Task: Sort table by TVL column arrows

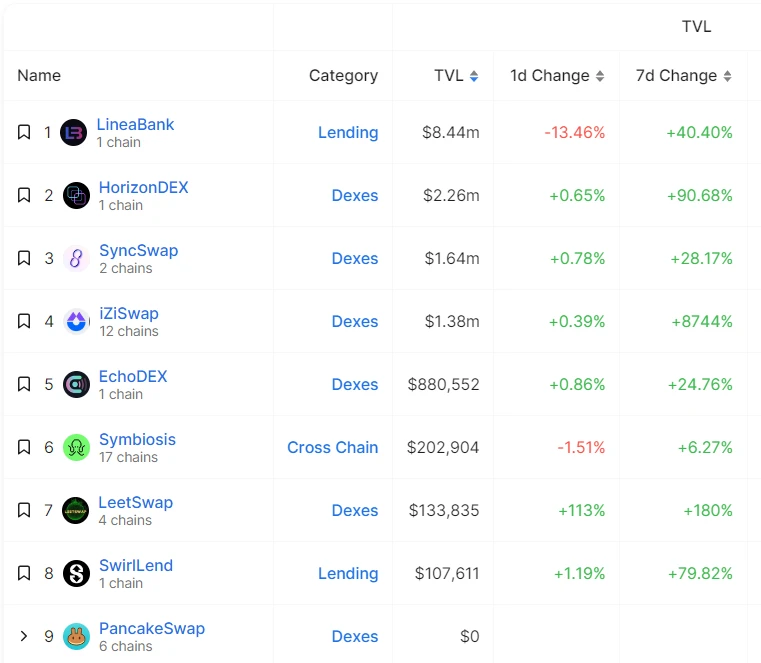Action: 474,76
